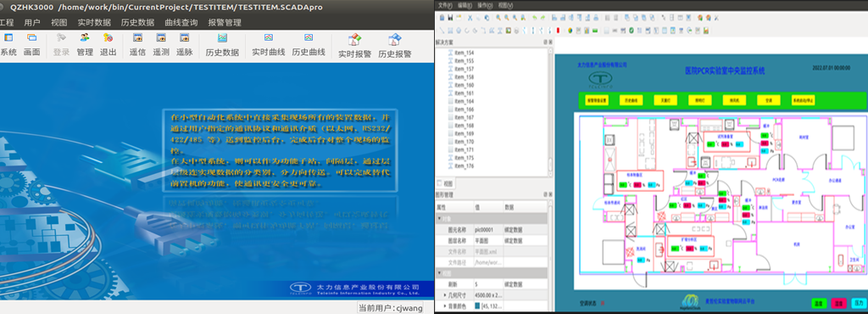Expand the 几何尺寸 property row
The height and width of the screenshot is (314, 868).
click(x=445, y=295)
